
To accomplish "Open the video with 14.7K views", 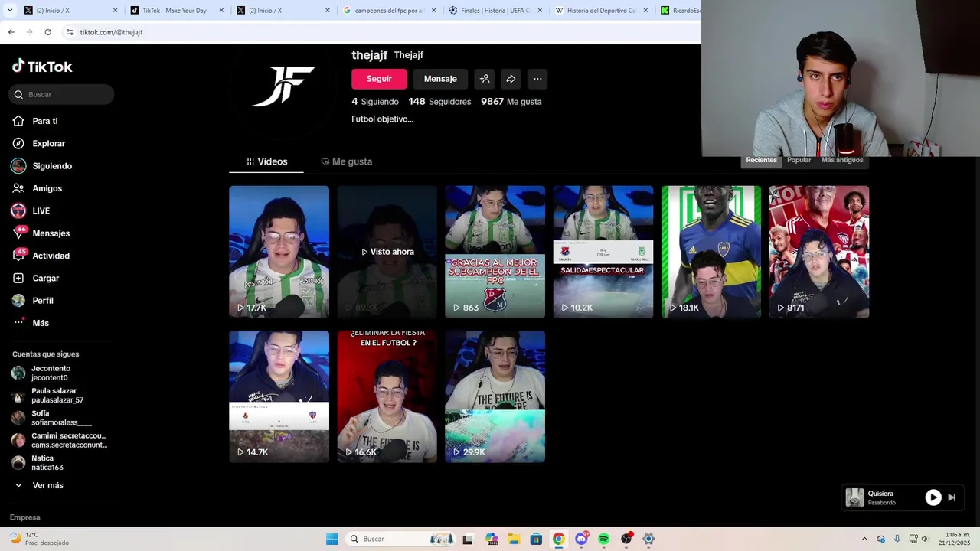I will [279, 396].
